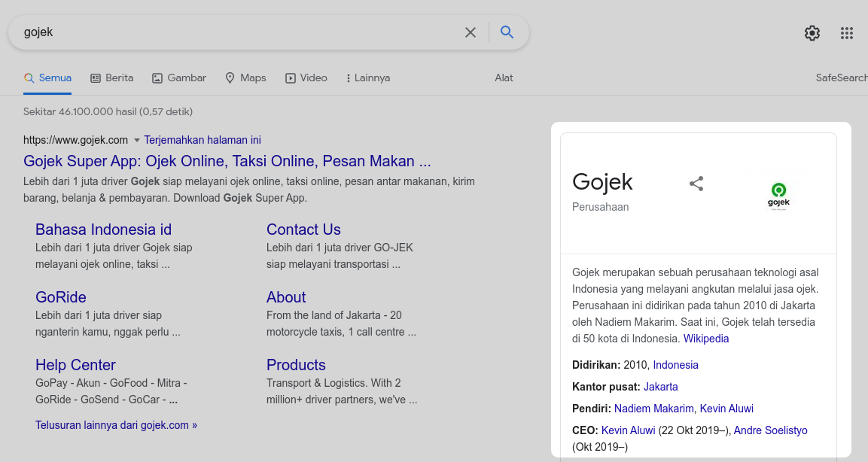Open the Maps results tab
Viewport: 868px width, 462px height.
[x=245, y=78]
